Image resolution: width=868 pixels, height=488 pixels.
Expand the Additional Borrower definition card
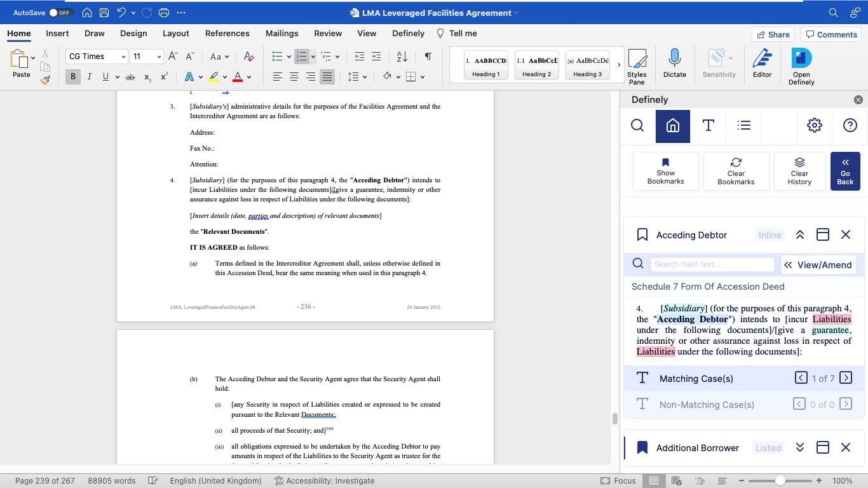[x=800, y=448]
